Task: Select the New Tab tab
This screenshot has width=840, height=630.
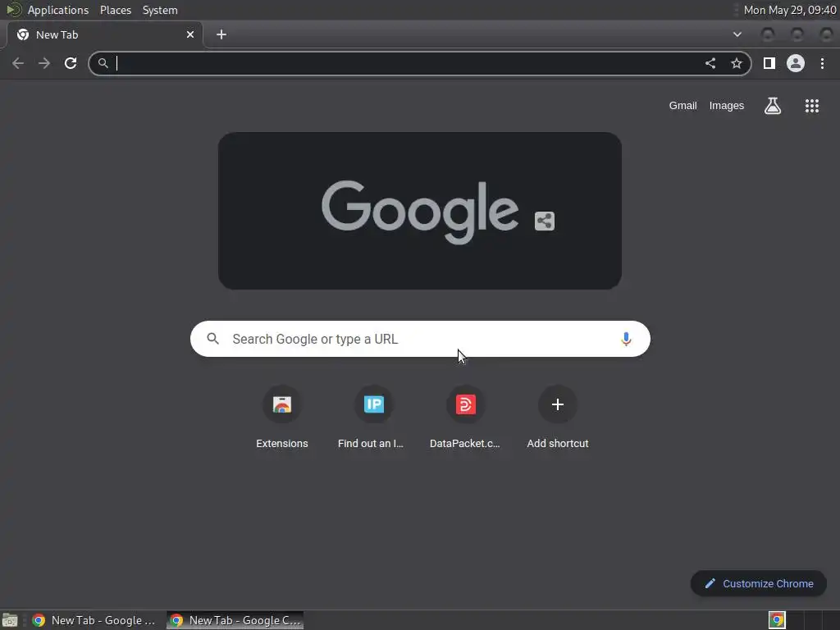Action: [105, 34]
